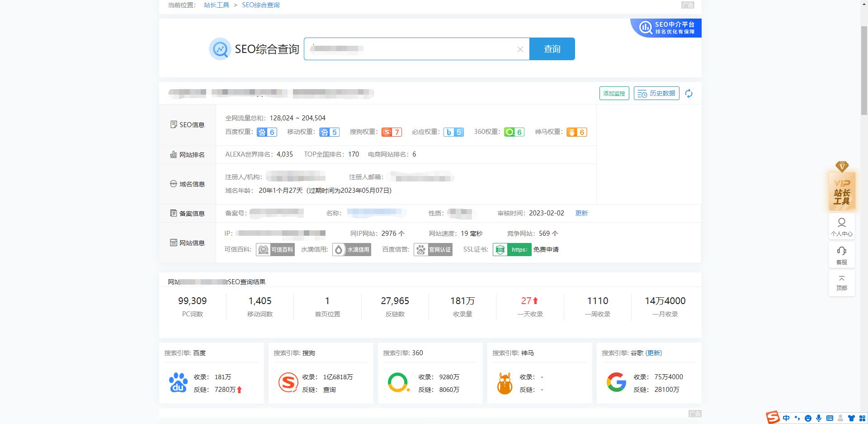The height and width of the screenshot is (424, 868).
Task: Open 站长工具 breadcrumb link
Action: 217,5
